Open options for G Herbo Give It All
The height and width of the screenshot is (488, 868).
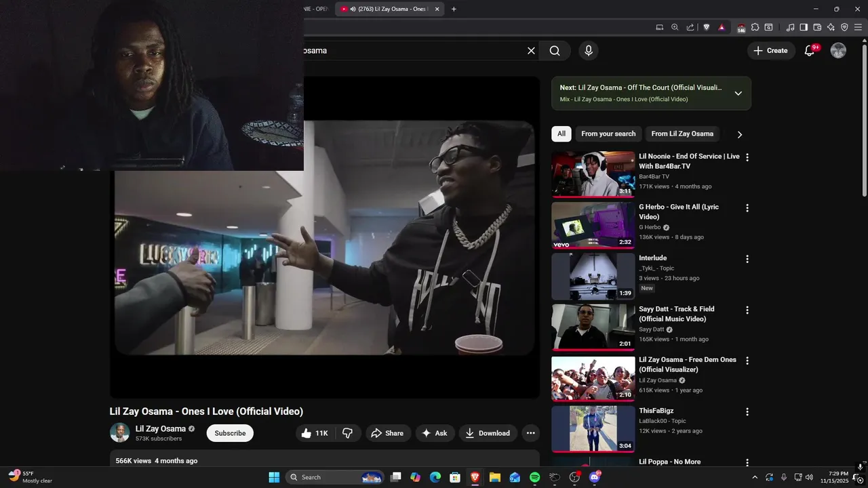(x=747, y=208)
